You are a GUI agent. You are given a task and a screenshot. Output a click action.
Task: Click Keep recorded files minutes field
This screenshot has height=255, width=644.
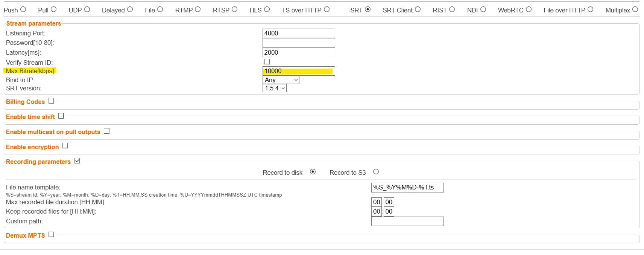pos(389,212)
